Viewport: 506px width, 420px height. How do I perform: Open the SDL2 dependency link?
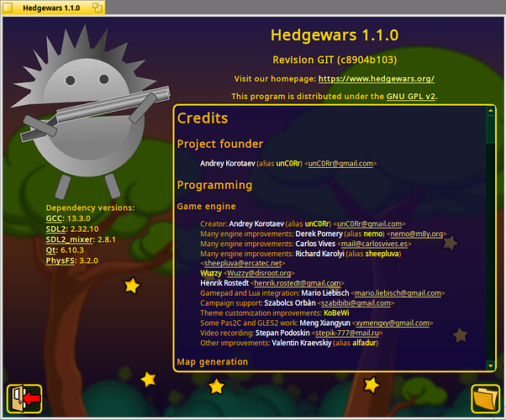point(55,229)
